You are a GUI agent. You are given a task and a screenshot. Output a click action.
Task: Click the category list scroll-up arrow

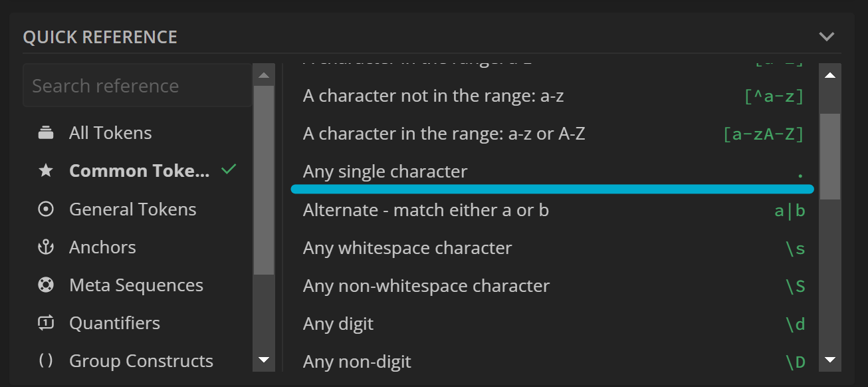(264, 75)
